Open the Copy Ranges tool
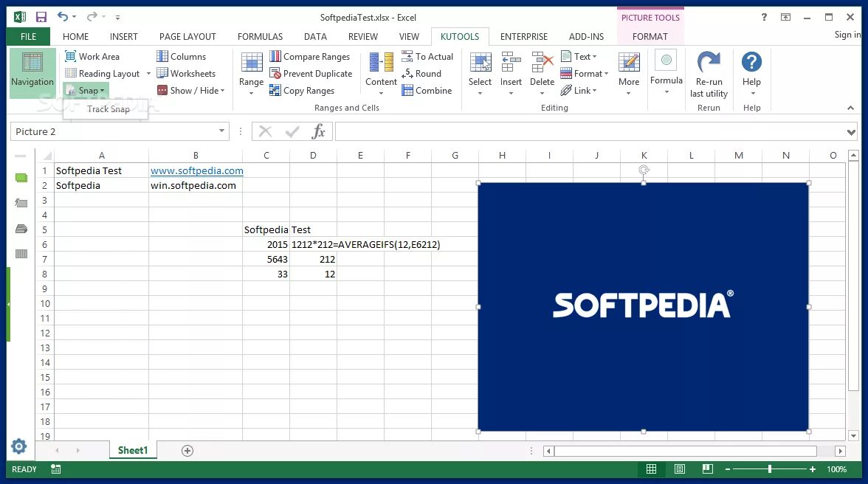The height and width of the screenshot is (484, 868). (302, 91)
